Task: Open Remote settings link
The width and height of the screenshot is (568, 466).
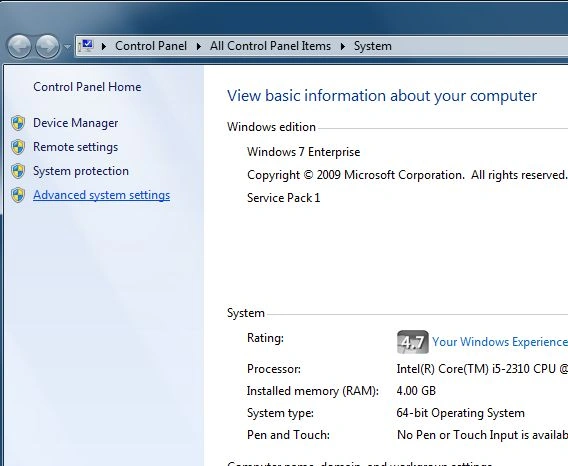Action: pyautogui.click(x=75, y=147)
